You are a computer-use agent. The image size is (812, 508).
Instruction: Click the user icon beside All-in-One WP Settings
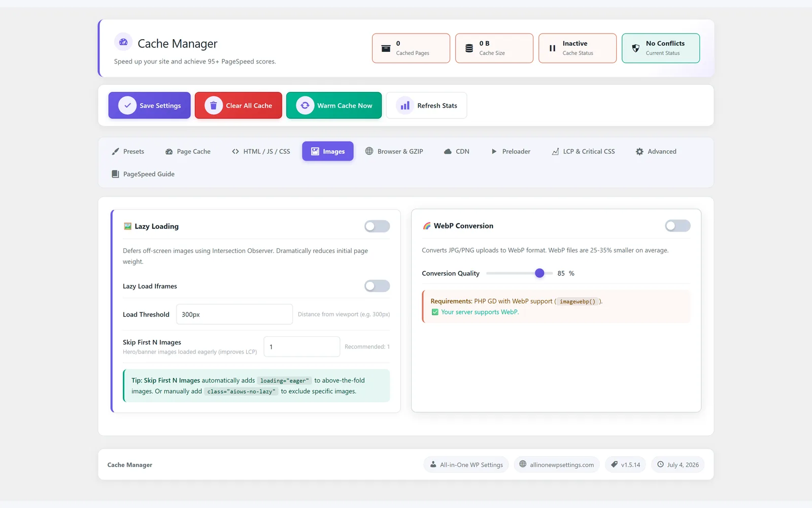click(433, 464)
